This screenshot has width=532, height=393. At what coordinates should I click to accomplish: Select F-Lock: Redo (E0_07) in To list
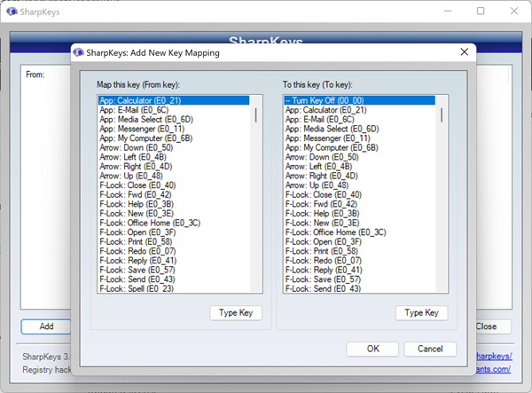point(360,261)
